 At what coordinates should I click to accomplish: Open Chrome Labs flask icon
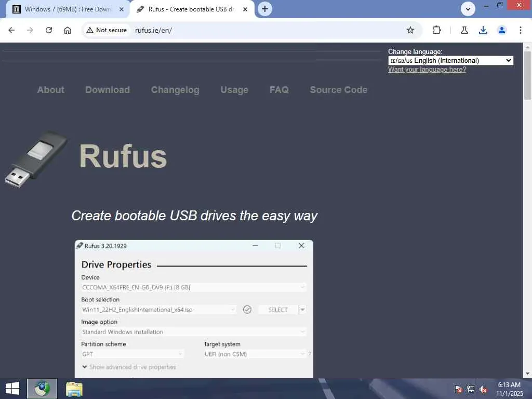point(464,30)
